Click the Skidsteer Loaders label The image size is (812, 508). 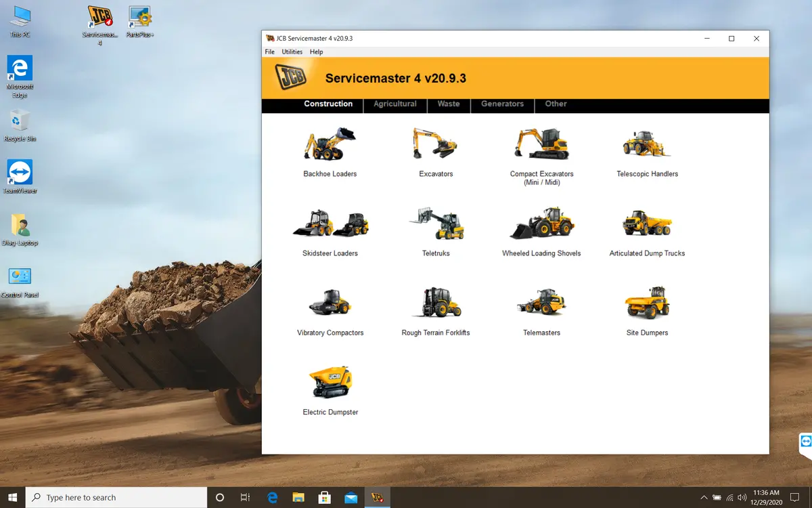330,253
